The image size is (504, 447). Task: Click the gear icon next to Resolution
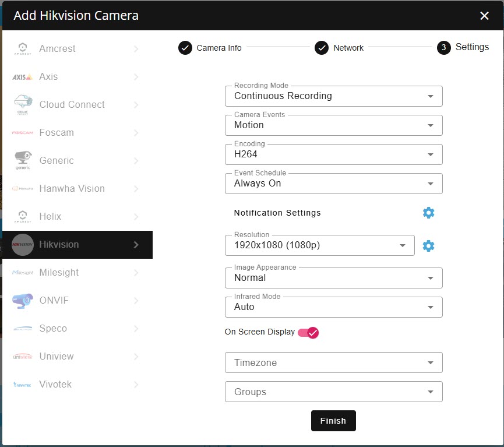click(428, 246)
